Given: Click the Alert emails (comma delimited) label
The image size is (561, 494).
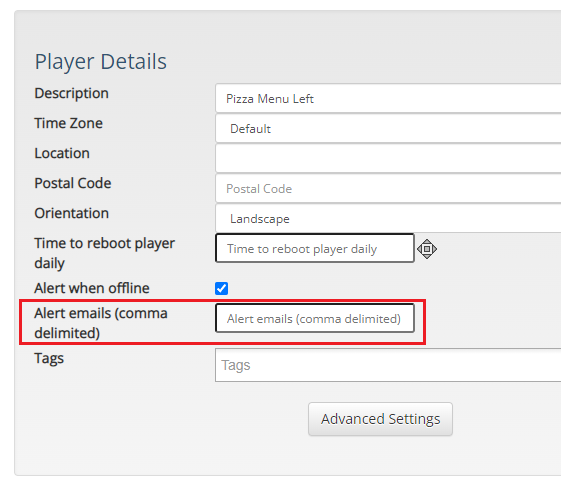Looking at the screenshot, I should point(101,323).
